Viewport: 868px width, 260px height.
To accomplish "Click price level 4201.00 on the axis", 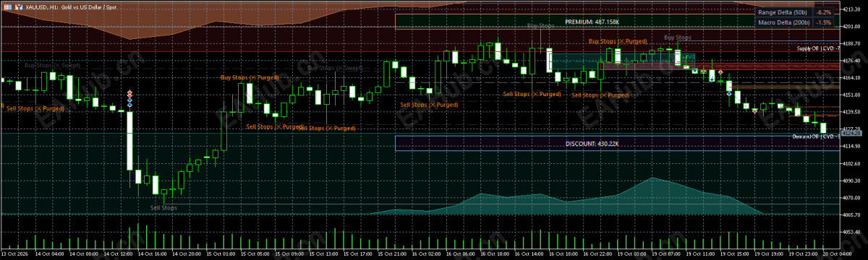I will 851,27.
